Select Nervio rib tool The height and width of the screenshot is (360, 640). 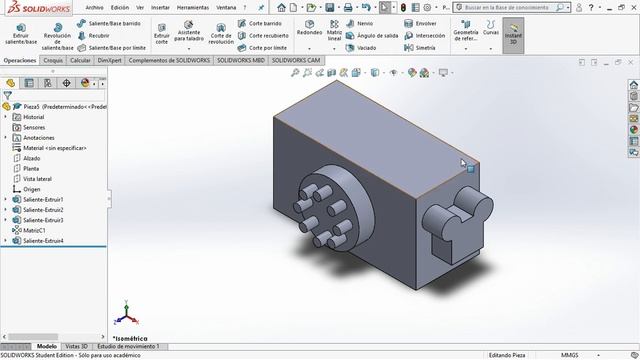click(359, 24)
